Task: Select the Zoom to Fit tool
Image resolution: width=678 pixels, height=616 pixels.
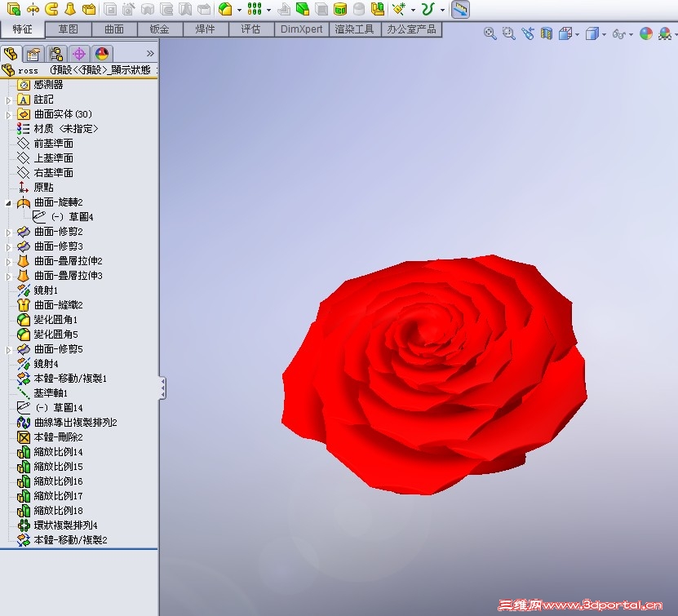Action: coord(488,34)
